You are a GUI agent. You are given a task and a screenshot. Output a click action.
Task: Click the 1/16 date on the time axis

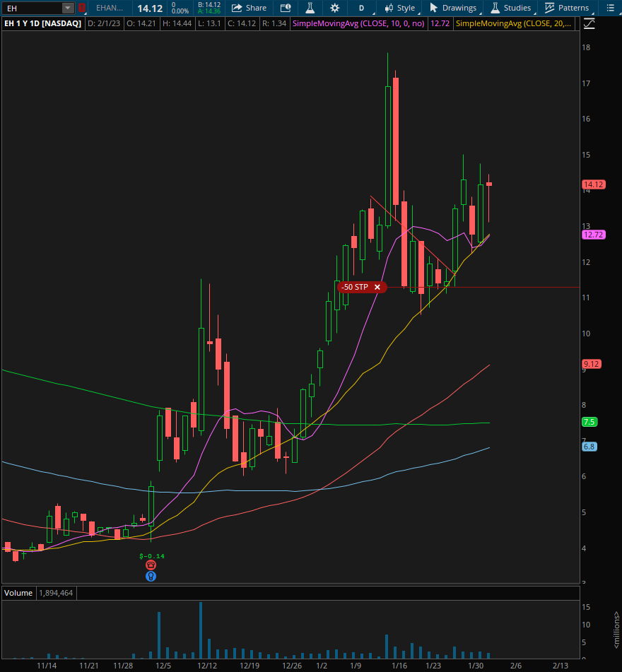399,666
